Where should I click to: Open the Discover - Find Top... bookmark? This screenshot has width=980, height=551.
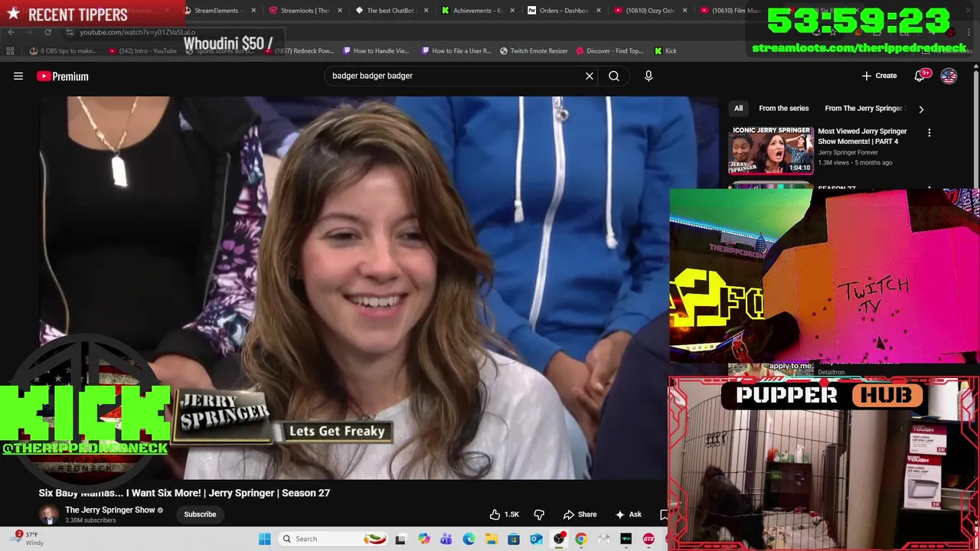click(x=609, y=51)
